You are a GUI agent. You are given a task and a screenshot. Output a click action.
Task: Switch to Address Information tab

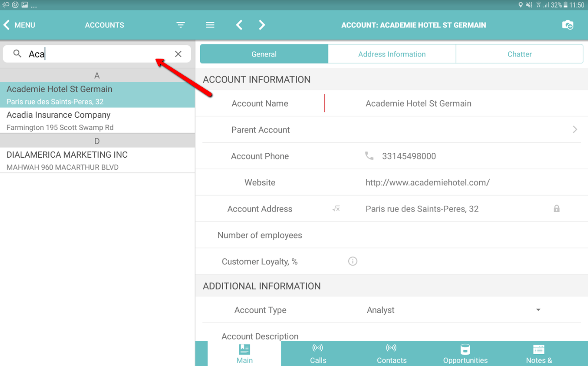392,54
